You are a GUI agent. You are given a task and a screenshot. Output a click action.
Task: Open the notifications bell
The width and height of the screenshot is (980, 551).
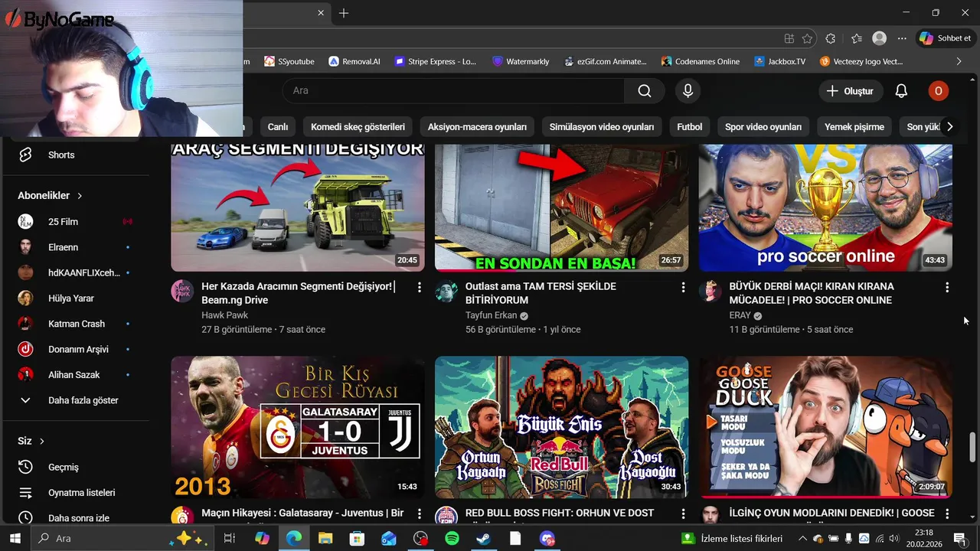pos(901,91)
